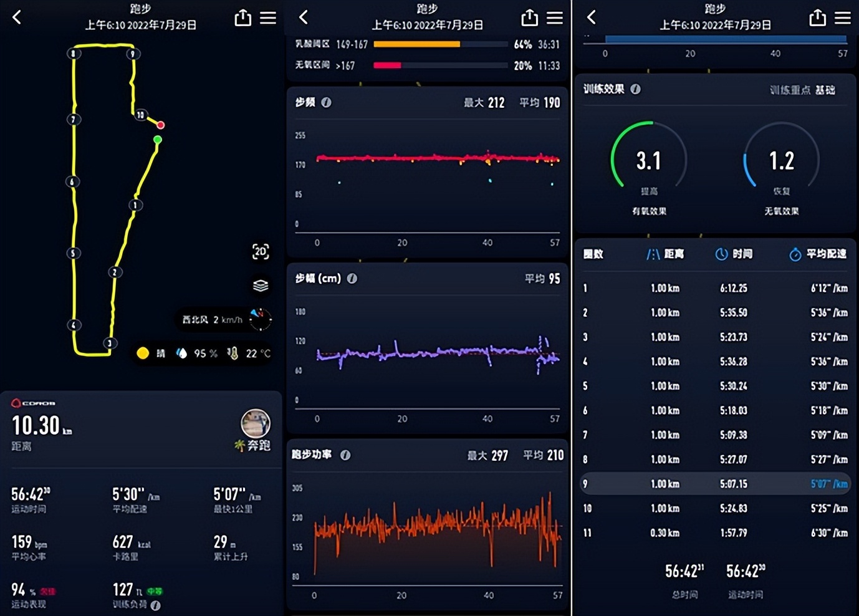
Task: Tap the 圈数 column header
Action: click(593, 254)
